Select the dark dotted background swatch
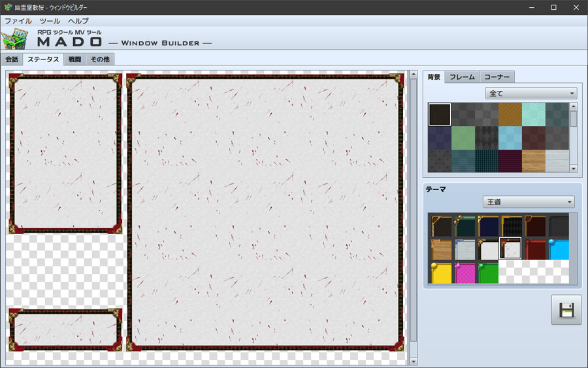Viewport: 588px width, 368px height. pos(440,161)
